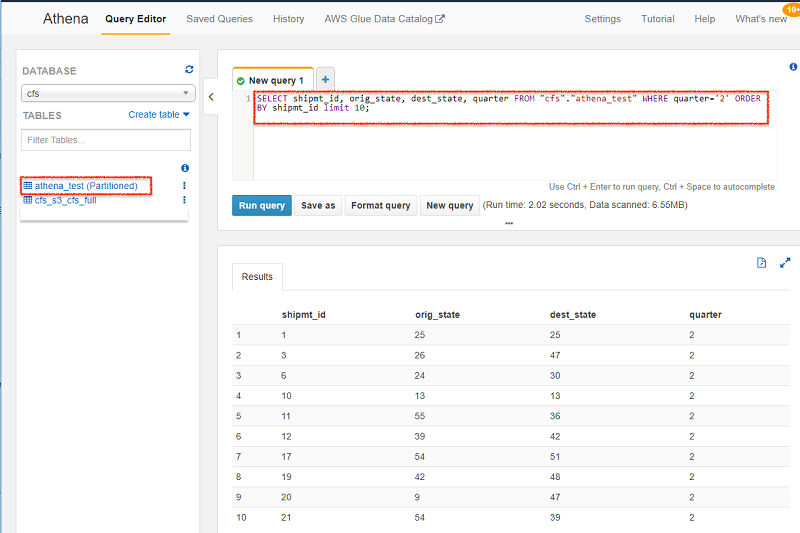Click dest_state value 51 in row 7
Image resolution: width=800 pixels, height=533 pixels.
[555, 456]
